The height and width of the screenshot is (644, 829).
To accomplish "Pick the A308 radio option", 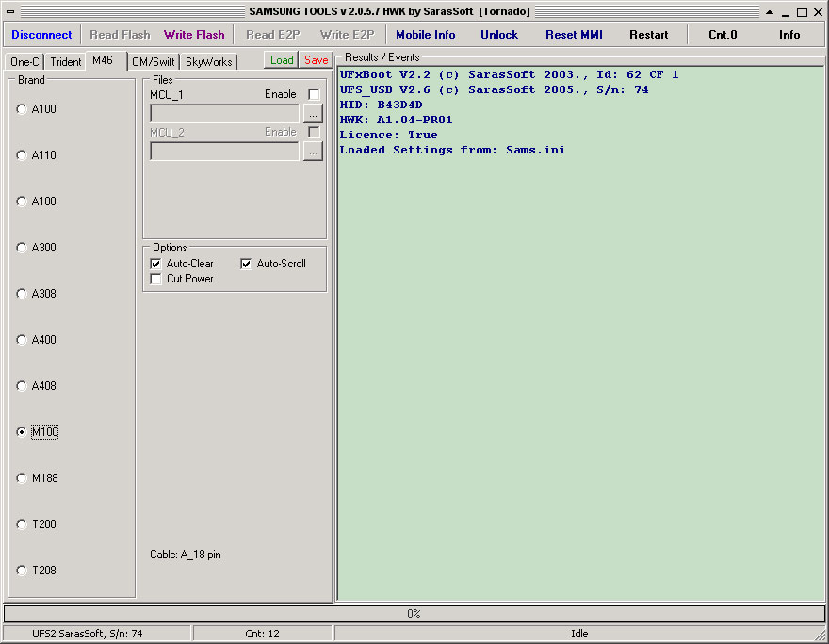I will 37,294.
